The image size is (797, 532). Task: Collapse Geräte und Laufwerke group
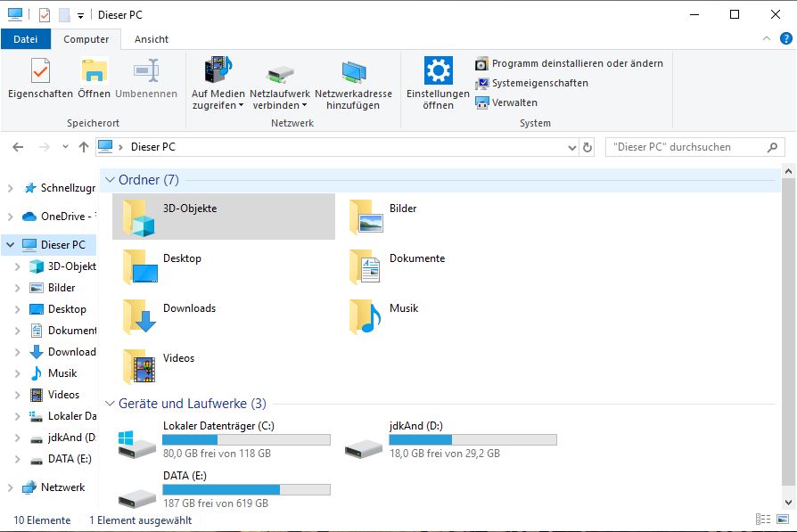(x=110, y=404)
